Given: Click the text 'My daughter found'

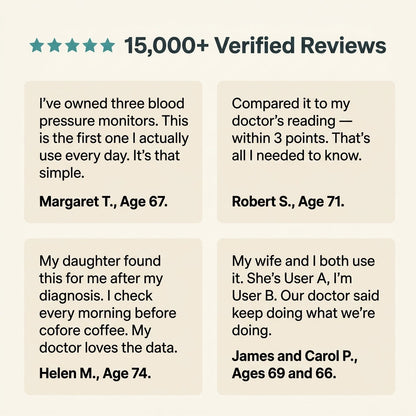Looking at the screenshot, I should click(100, 261).
